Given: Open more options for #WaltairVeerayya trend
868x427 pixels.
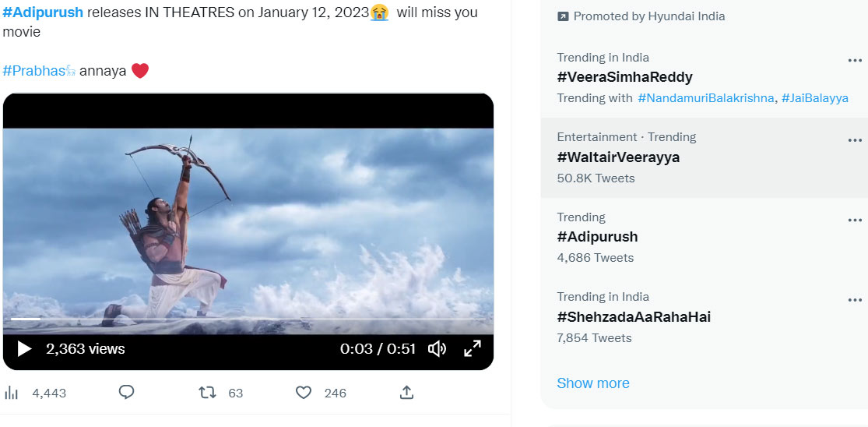Looking at the screenshot, I should click(855, 141).
